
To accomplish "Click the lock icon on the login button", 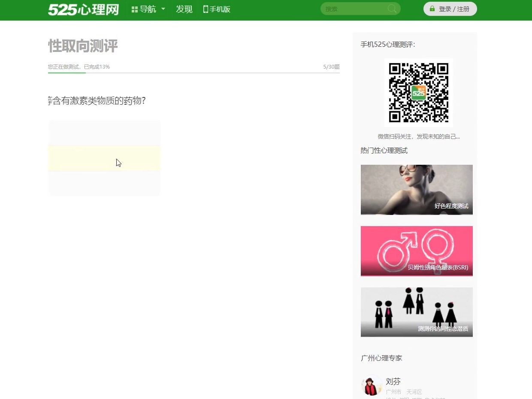I will (x=432, y=8).
